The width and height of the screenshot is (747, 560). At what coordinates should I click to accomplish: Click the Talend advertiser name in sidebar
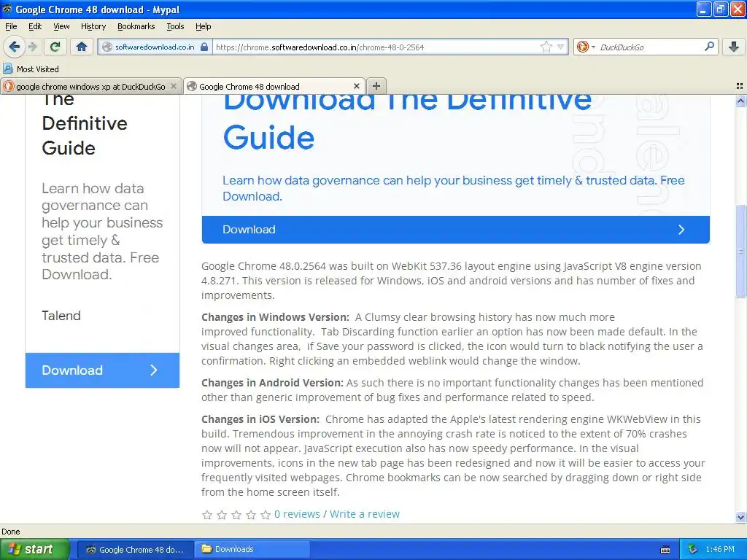[x=61, y=316]
